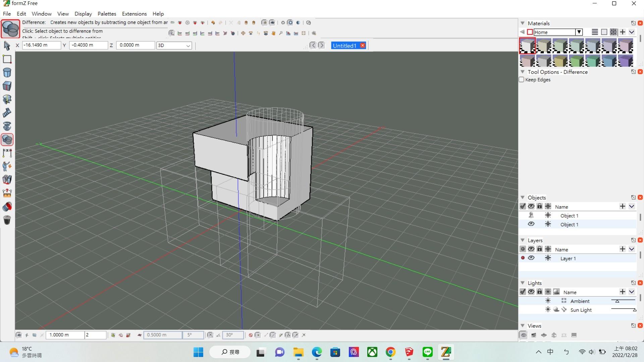The width and height of the screenshot is (644, 362).
Task: Click the clapperboard icon in Views palette
Action: 534,335
